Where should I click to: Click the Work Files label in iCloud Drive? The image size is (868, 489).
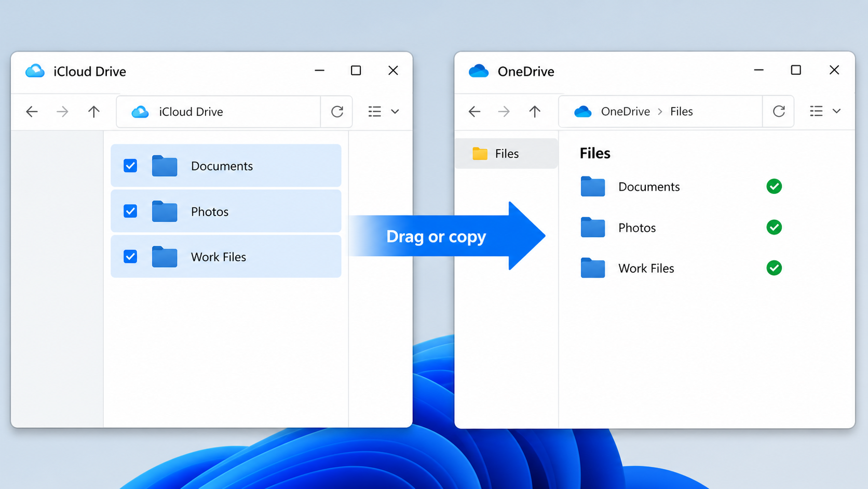(x=219, y=257)
